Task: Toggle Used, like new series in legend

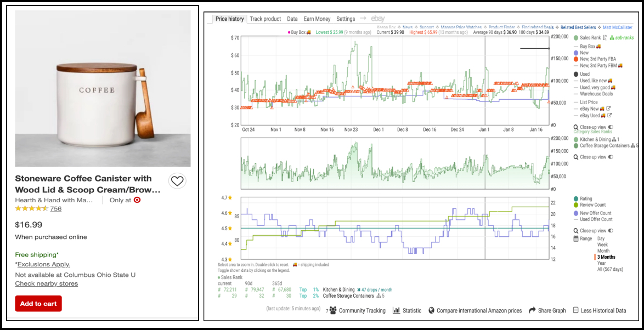Action: pyautogui.click(x=594, y=81)
